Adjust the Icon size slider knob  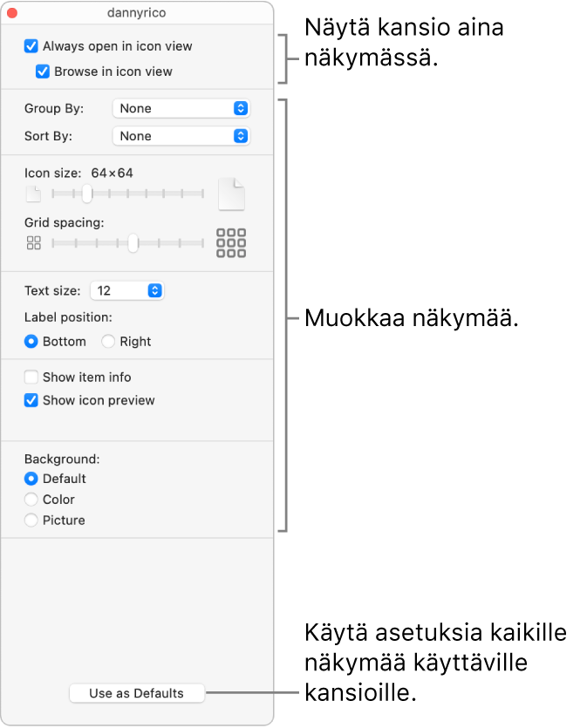[87, 194]
